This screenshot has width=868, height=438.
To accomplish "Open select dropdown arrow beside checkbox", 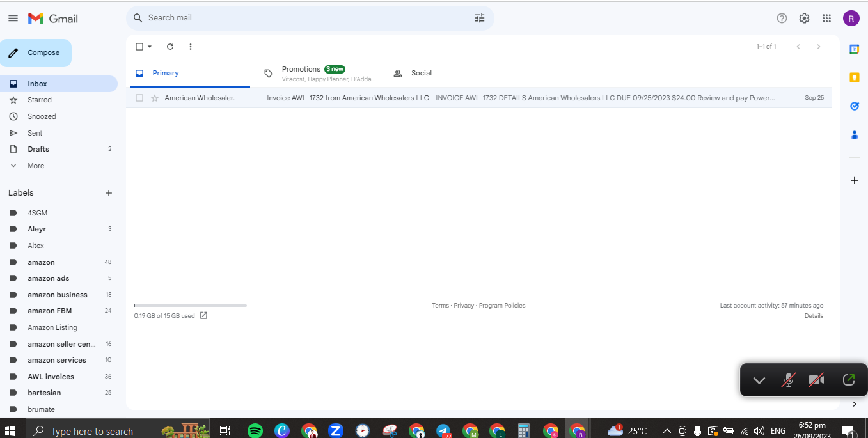I will [150, 46].
